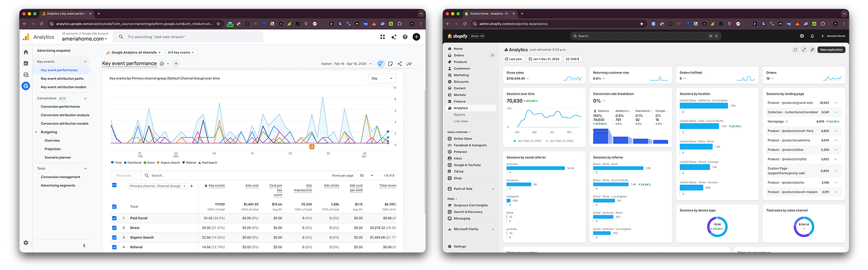Open Google Analytics all channels dropdown
The width and height of the screenshot is (868, 270).
pos(132,52)
